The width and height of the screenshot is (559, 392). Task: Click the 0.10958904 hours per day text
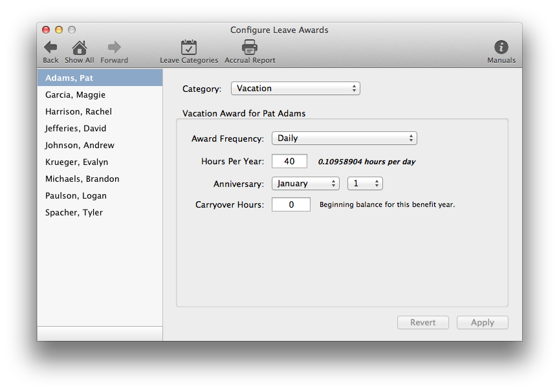coord(367,162)
